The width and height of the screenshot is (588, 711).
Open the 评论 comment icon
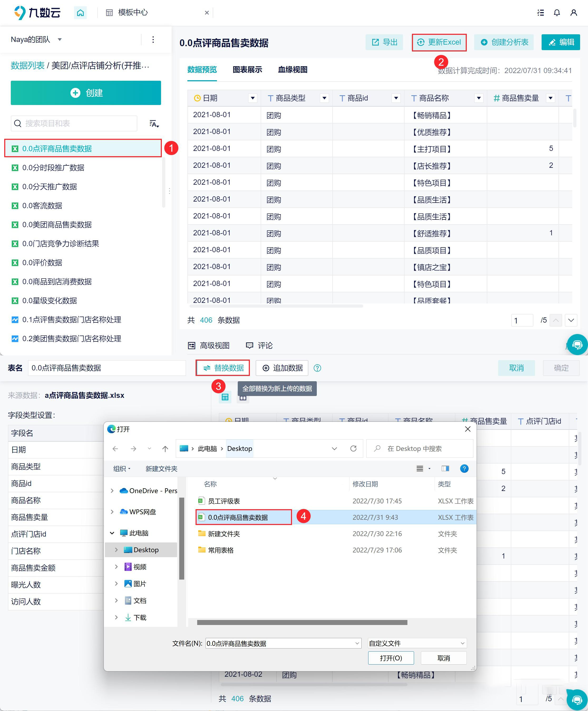[x=249, y=345]
